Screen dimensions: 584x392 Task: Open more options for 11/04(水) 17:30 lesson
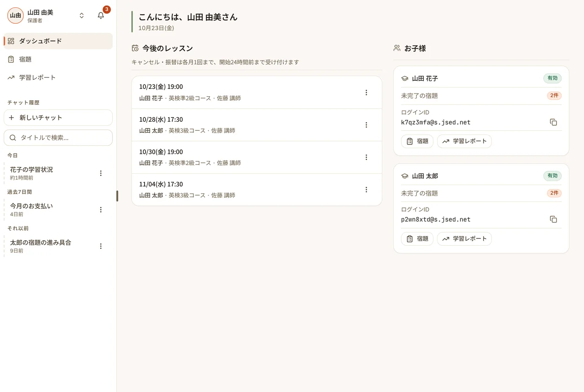[x=366, y=190]
